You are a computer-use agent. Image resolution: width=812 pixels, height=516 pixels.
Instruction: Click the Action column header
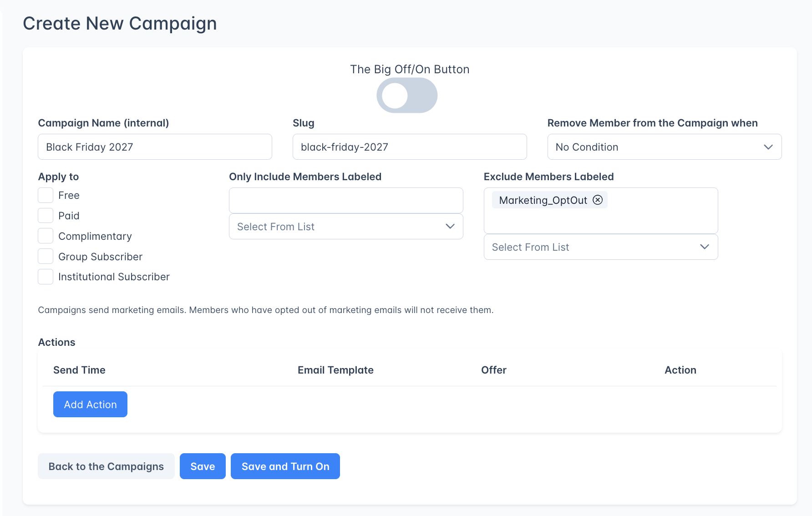click(x=680, y=370)
